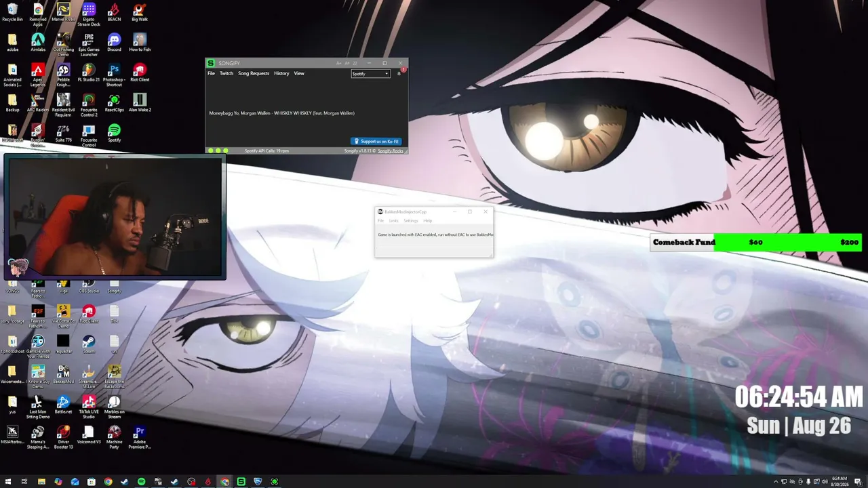Open the Recycle Bin desktop icon
The image size is (868, 488).
(12, 12)
